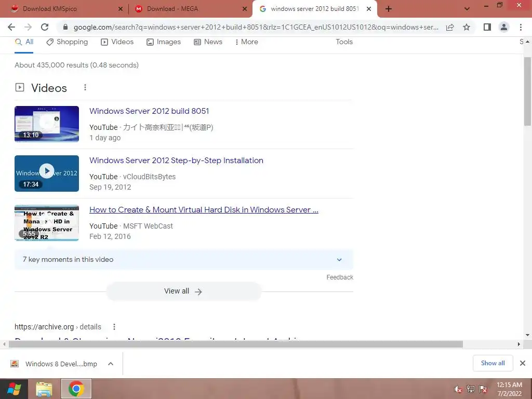Open tab search dropdown arrow
532x399 pixels.
click(x=467, y=9)
